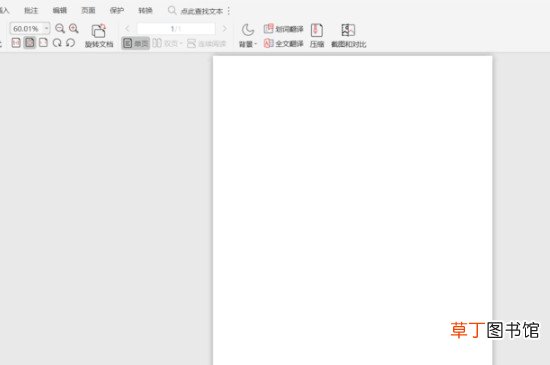
Task: Go to the previous page arrow
Action: tap(127, 29)
